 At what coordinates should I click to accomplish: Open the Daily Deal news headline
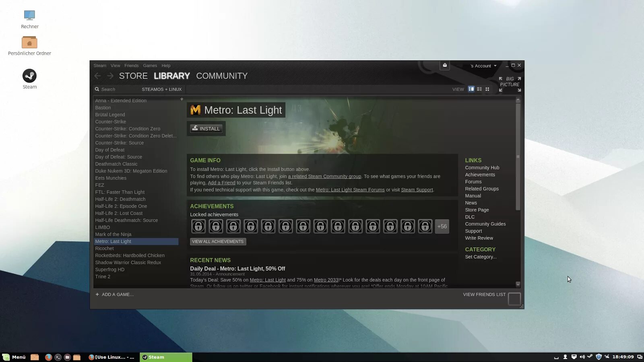237,269
